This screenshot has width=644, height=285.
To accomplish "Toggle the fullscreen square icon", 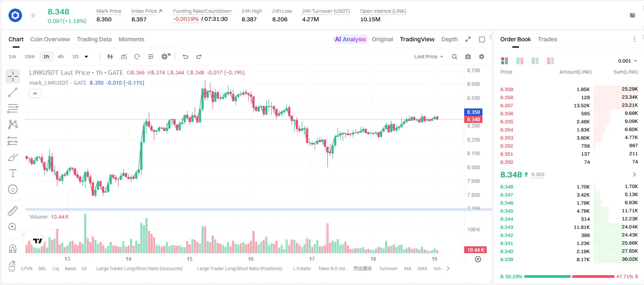I will 482,39.
